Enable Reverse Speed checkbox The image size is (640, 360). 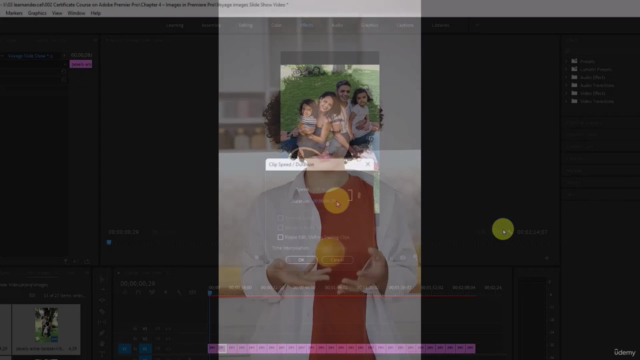pos(280,218)
